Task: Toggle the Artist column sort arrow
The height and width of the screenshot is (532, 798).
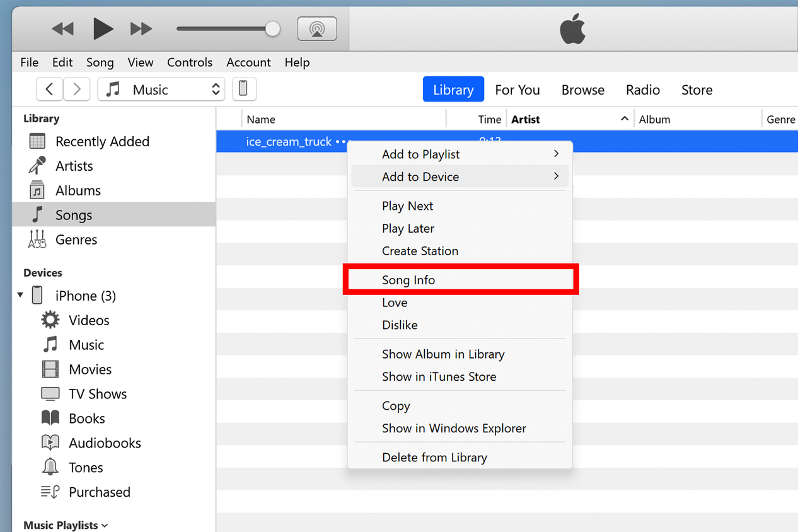Action: coord(624,119)
